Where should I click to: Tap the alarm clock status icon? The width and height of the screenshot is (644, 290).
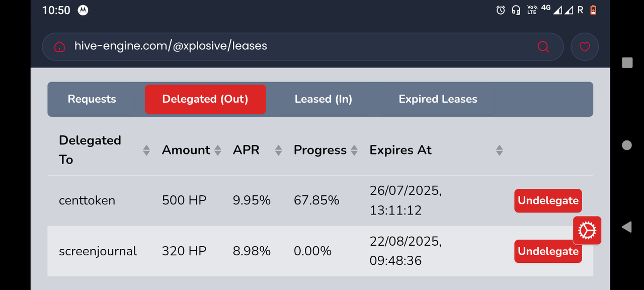point(501,10)
